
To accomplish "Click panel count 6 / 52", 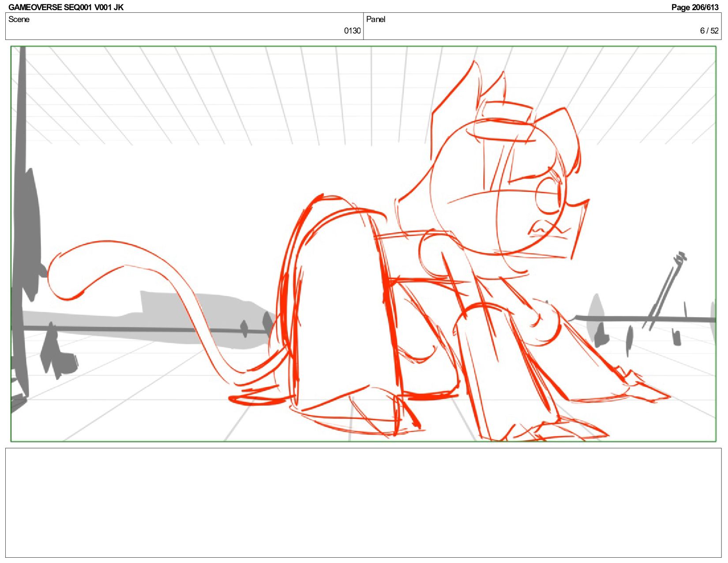I will coord(709,30).
